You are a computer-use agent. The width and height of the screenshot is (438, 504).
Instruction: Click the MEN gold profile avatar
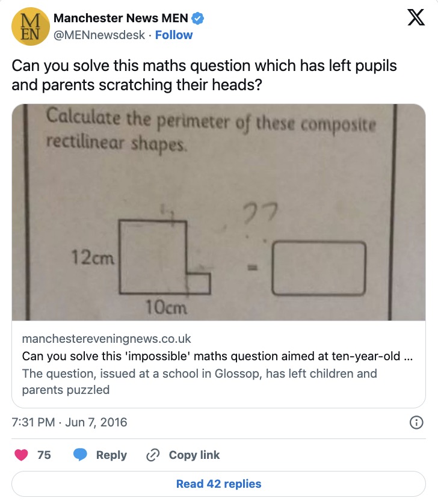pyautogui.click(x=29, y=27)
